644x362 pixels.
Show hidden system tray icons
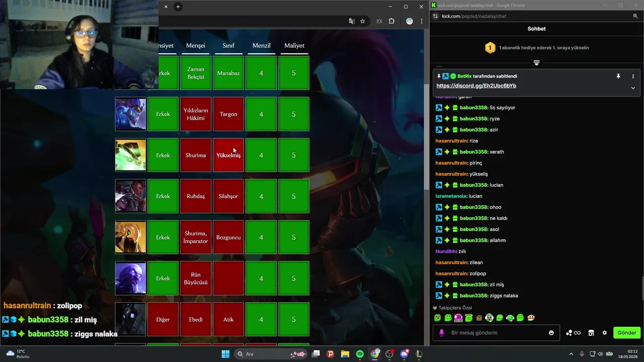[571, 354]
